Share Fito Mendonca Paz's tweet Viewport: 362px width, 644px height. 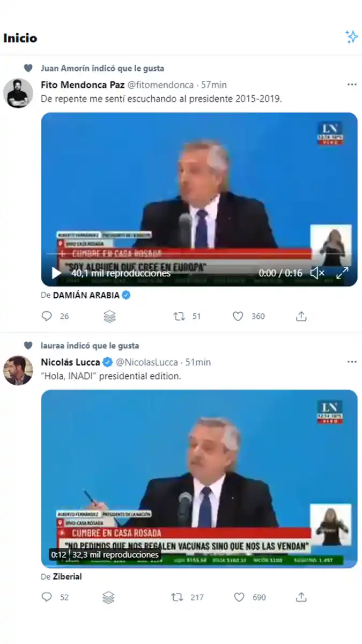tap(301, 317)
